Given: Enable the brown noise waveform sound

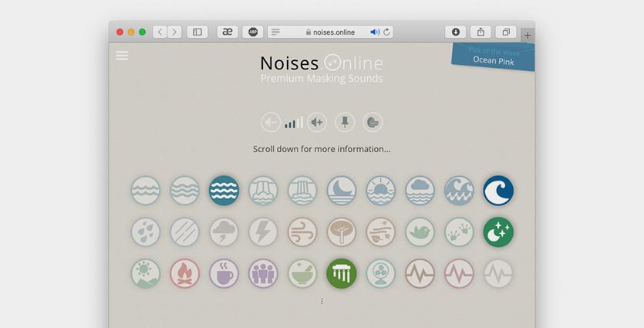Looking at the screenshot, I should point(420,273).
